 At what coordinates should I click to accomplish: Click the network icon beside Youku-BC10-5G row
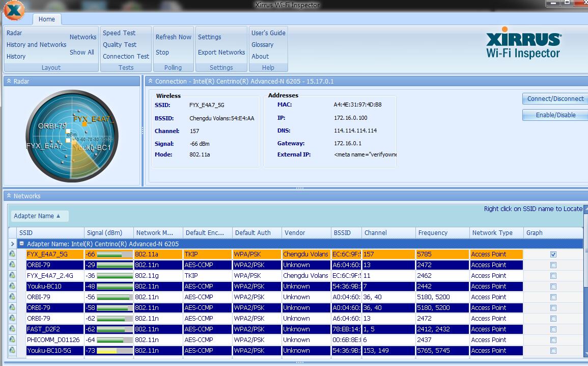point(12,351)
